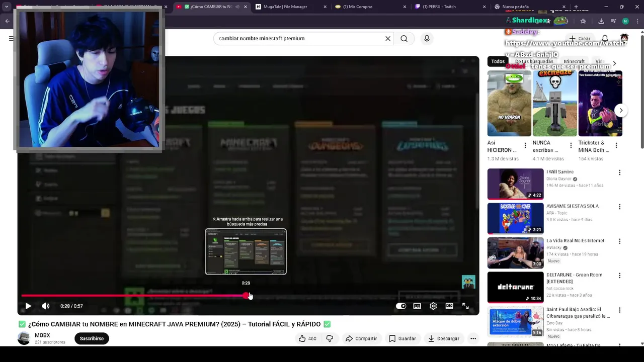The image size is (644, 362).
Task: Open the notifications bell
Action: [x=605, y=38]
